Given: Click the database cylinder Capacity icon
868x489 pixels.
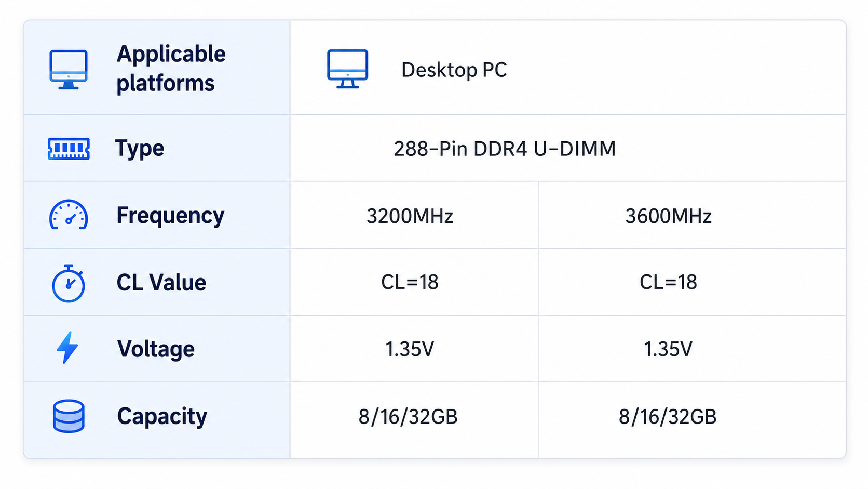Looking at the screenshot, I should point(69,416).
